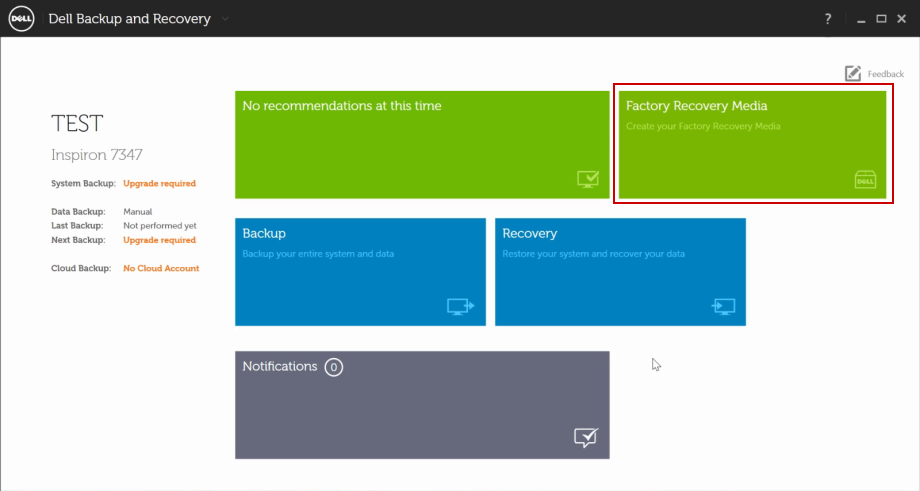Screen dimensions: 920x491
Task: Select the Not performed yet text
Action: click(160, 226)
